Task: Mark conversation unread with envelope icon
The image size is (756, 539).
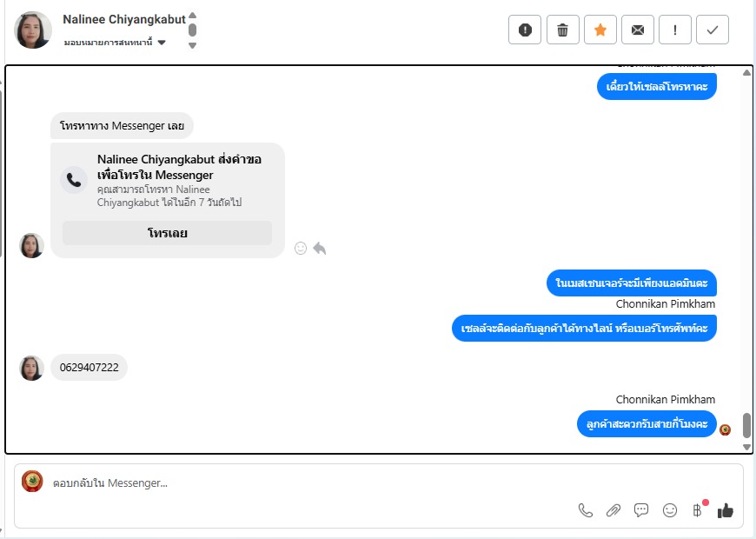Action: tap(638, 30)
